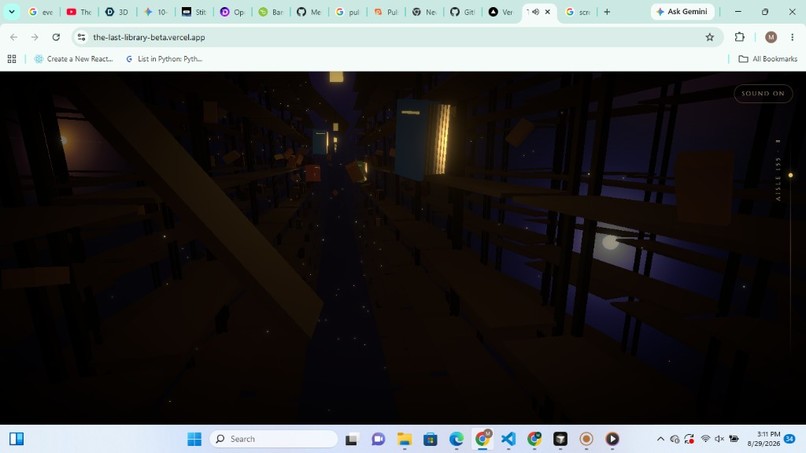The image size is (806, 453).
Task: Open Microsoft Edge from the taskbar
Action: pos(456,439)
